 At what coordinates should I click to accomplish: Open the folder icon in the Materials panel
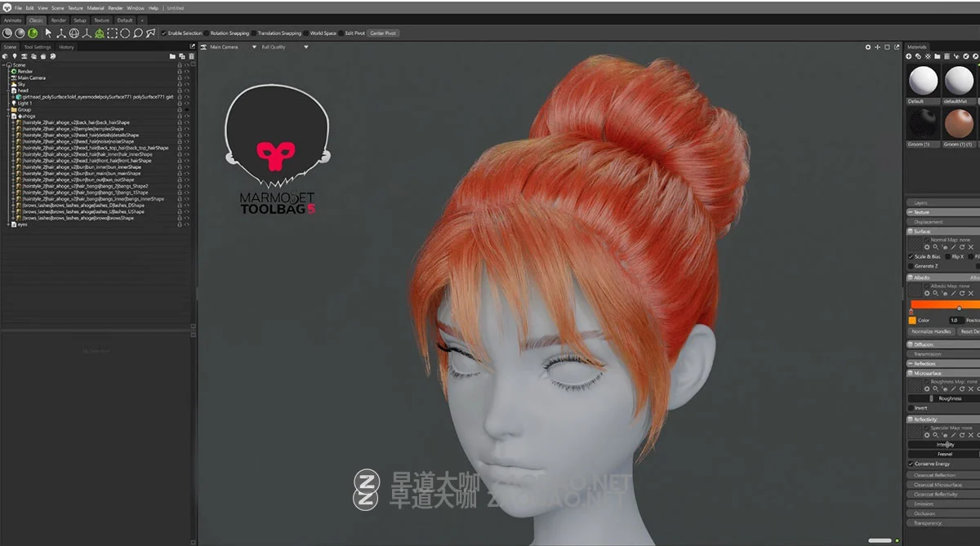tap(938, 56)
